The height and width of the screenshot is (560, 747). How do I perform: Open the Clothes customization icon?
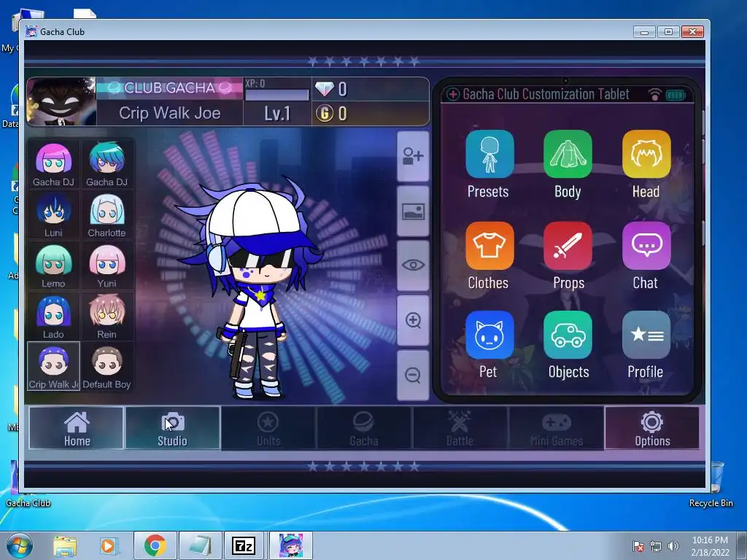click(489, 245)
